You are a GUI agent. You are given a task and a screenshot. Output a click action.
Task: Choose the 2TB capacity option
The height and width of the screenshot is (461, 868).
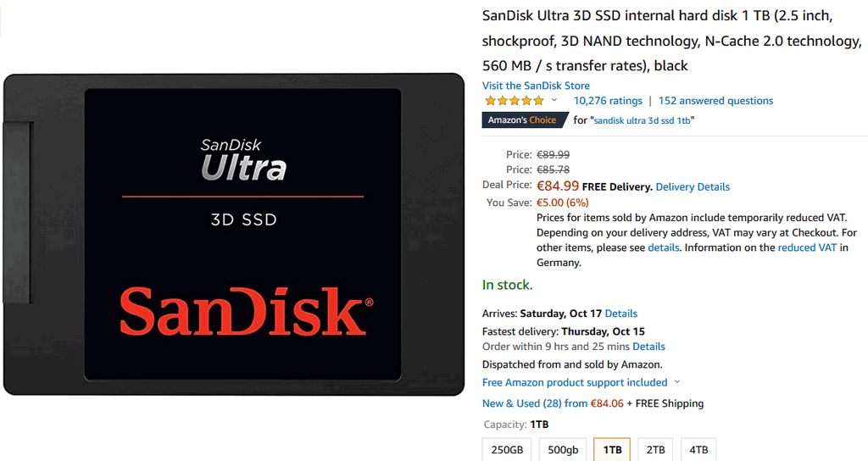655,449
